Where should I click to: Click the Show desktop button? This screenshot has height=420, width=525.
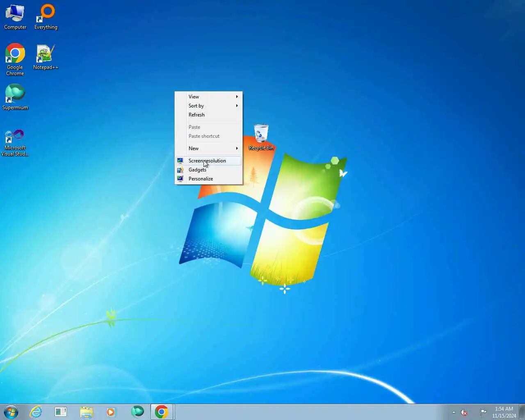522,412
